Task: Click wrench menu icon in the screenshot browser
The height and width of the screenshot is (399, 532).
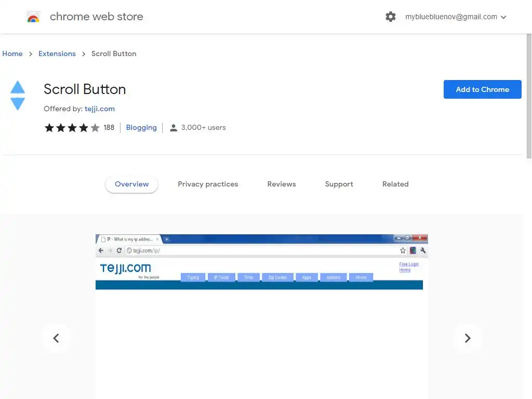Action: click(423, 250)
